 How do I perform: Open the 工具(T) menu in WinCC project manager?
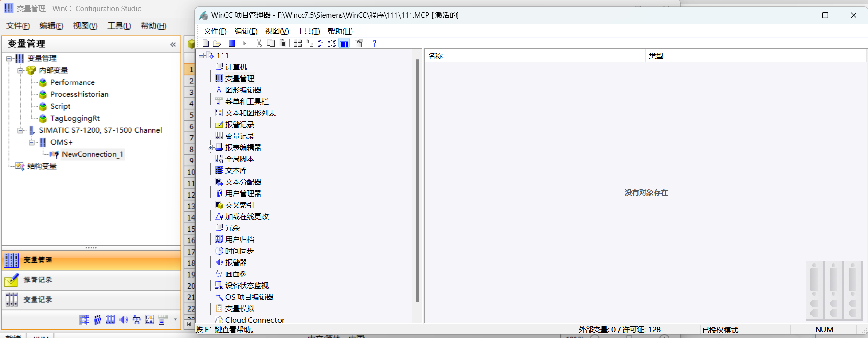[x=308, y=31]
